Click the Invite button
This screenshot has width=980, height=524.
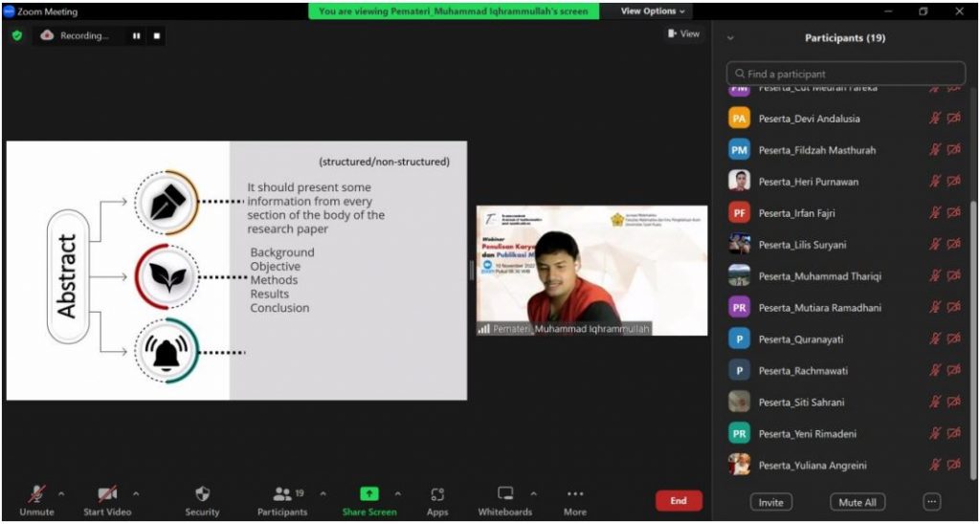[x=770, y=502]
